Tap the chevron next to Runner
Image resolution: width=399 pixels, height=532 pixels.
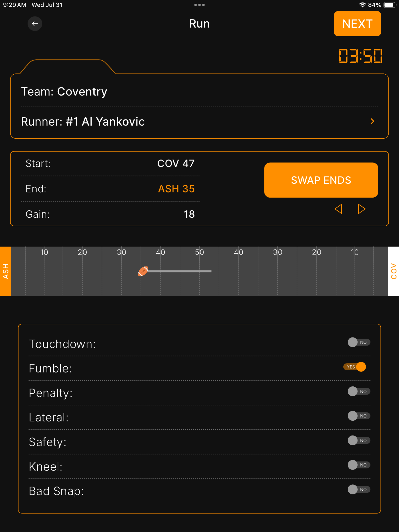click(x=372, y=121)
